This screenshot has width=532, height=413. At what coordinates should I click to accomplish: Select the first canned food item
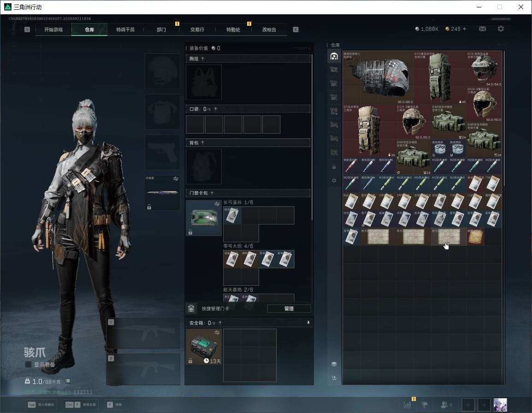point(440,148)
